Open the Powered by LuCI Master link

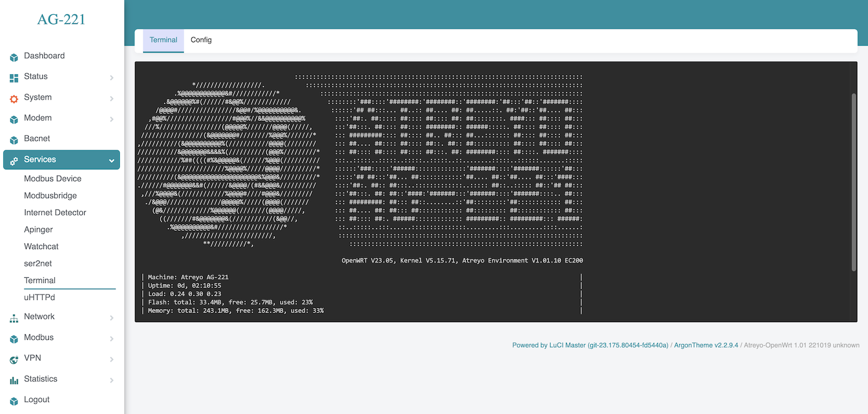coord(590,345)
